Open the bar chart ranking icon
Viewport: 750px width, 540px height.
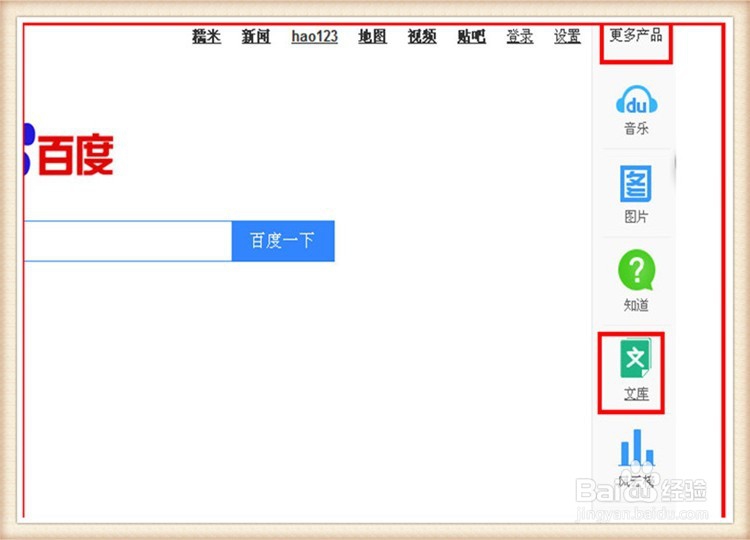click(637, 447)
